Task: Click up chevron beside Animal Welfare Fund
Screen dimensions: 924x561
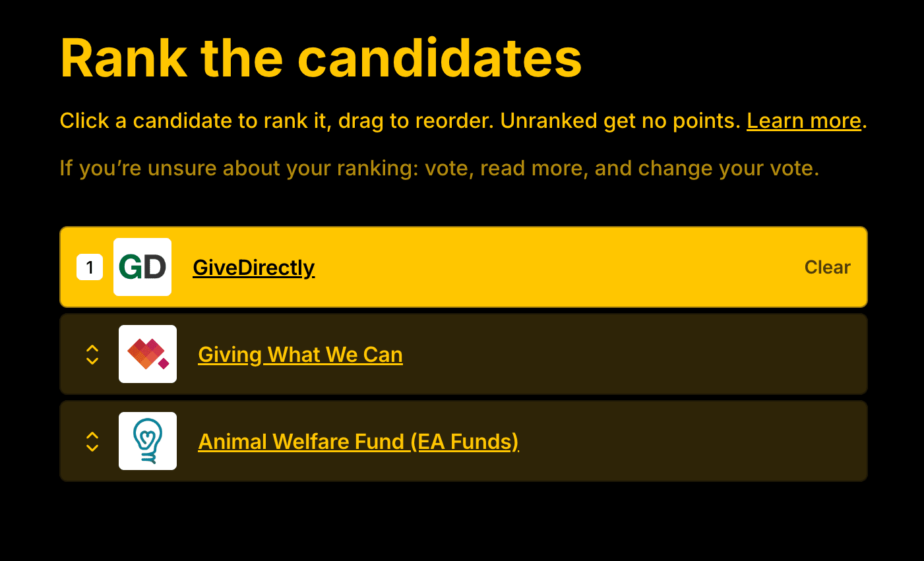Action: point(92,435)
